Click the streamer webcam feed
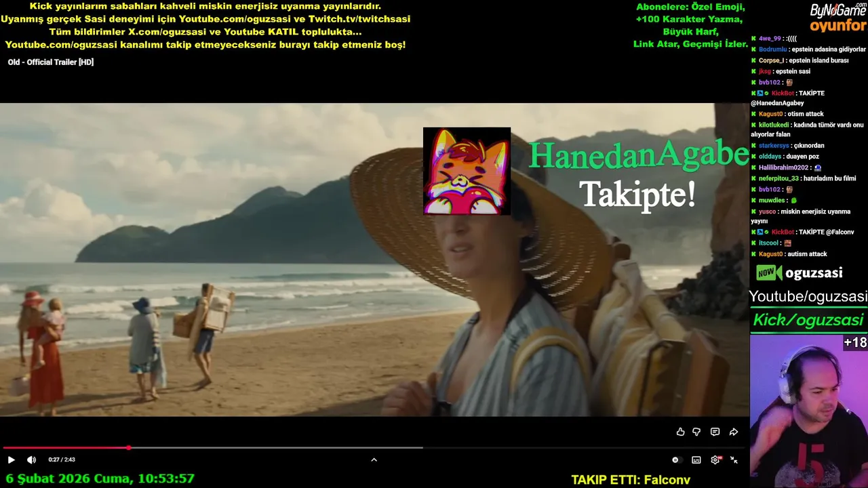This screenshot has width=868, height=488. 808,411
